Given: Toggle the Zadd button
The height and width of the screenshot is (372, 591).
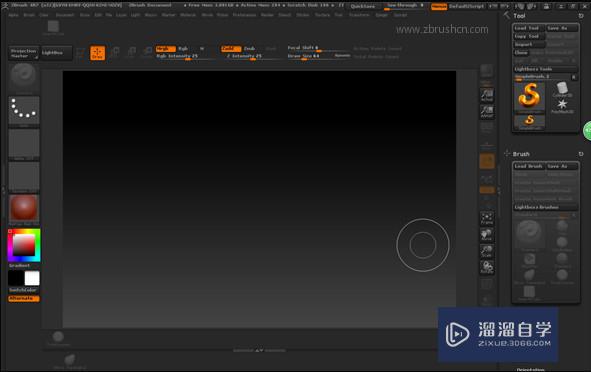Looking at the screenshot, I should click(x=231, y=49).
